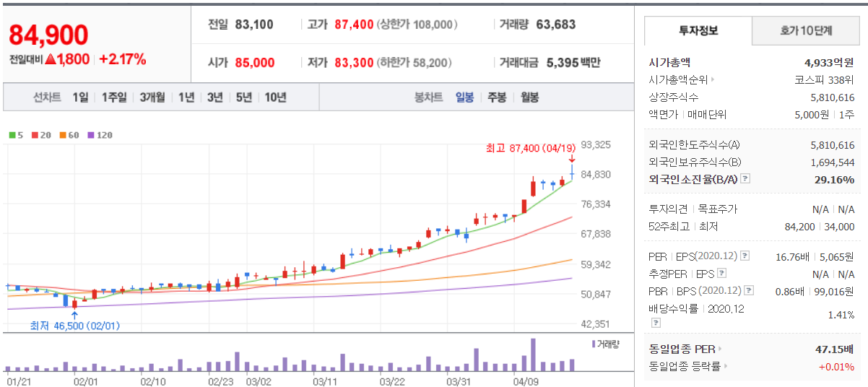The height and width of the screenshot is (387, 868).
Task: Select 1주일 line chart period
Action: click(114, 97)
